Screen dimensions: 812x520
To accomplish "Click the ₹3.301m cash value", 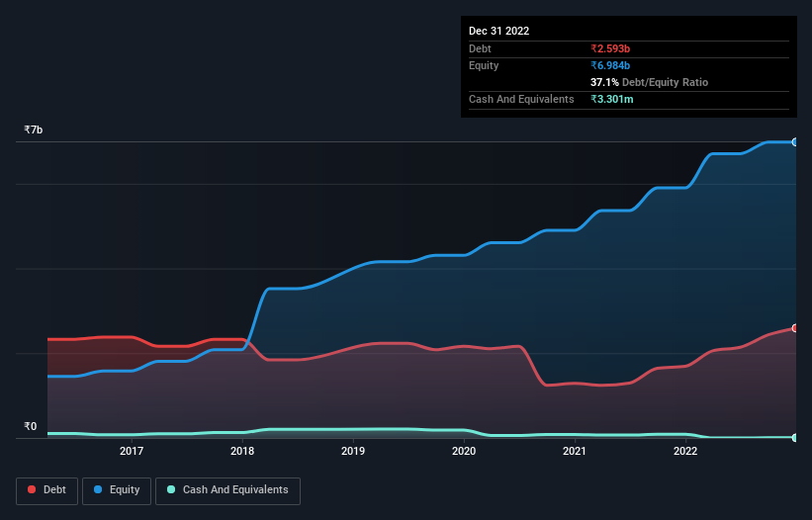I will point(611,99).
